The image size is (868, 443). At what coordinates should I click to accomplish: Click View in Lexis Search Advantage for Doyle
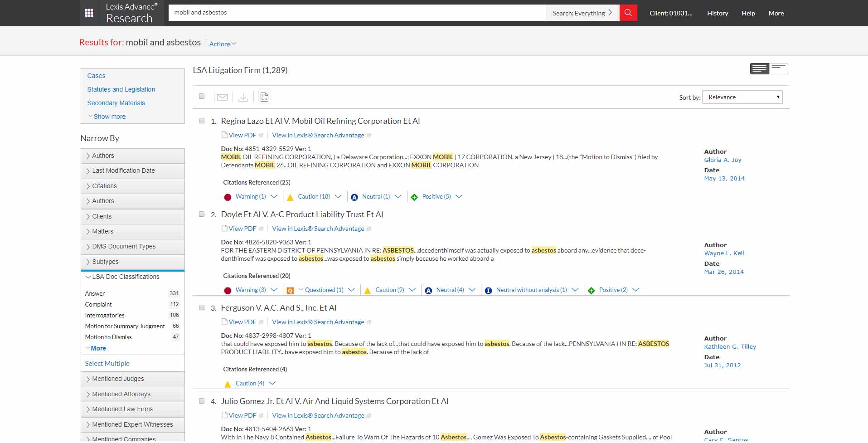[x=318, y=229]
